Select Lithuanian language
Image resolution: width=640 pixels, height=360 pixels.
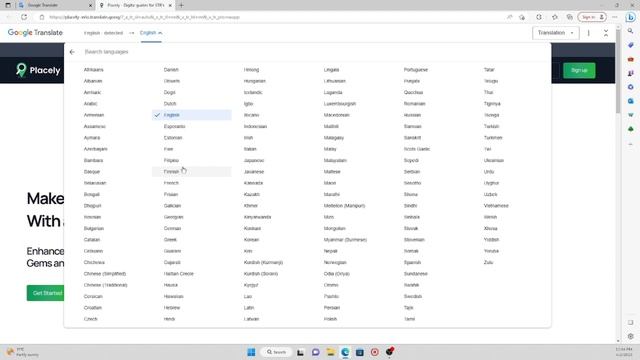pos(335,81)
